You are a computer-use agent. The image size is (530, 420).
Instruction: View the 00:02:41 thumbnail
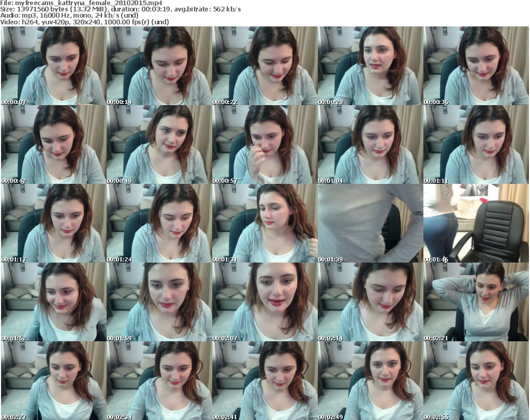point(264,381)
